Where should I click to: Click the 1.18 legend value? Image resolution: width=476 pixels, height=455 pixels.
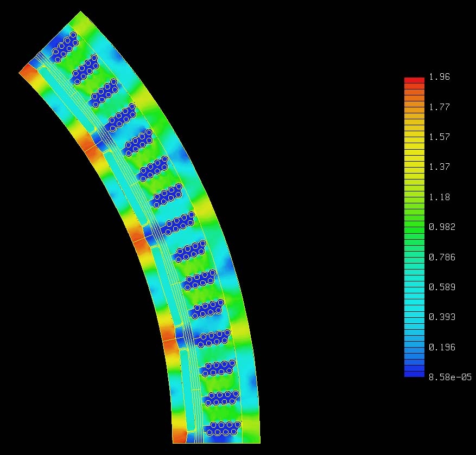click(439, 197)
